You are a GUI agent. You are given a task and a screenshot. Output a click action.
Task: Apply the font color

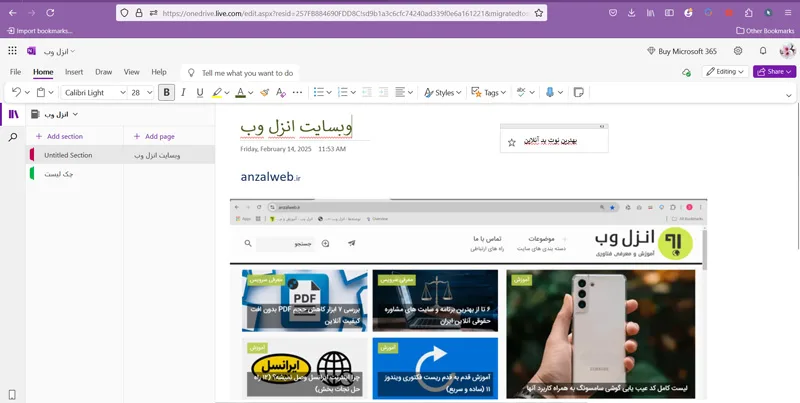[240, 92]
